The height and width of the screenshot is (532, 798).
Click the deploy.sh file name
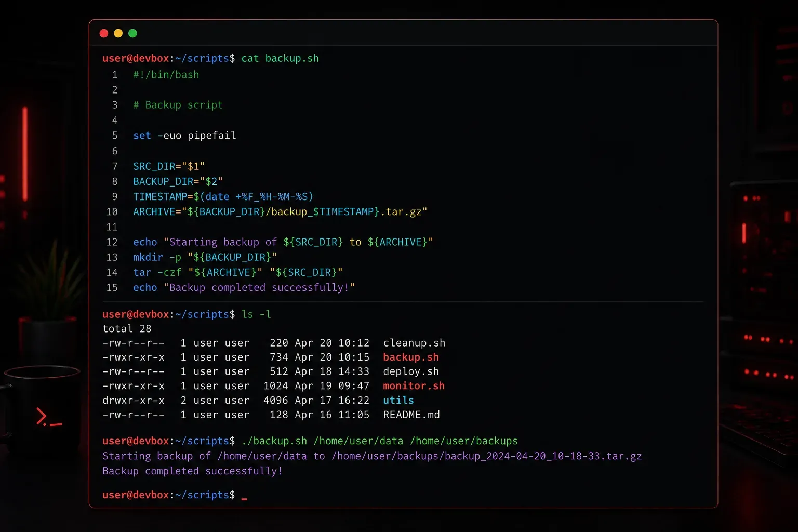(x=411, y=371)
